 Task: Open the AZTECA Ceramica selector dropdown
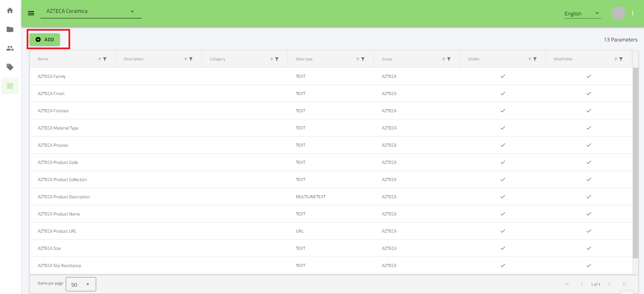[x=91, y=11]
